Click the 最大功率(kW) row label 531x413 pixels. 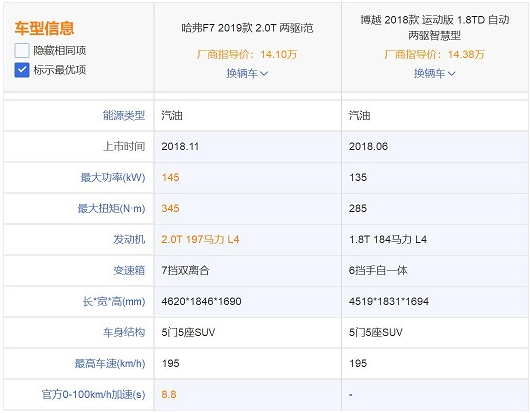tap(113, 177)
